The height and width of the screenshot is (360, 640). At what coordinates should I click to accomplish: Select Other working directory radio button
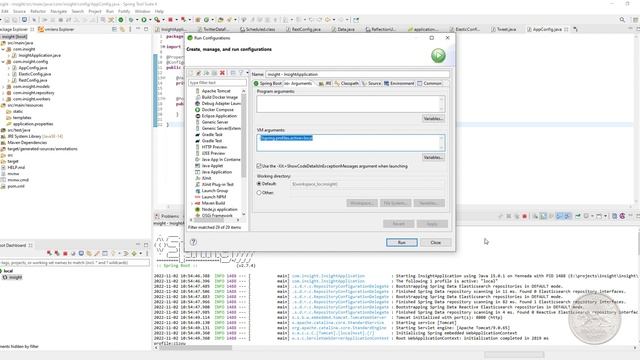pyautogui.click(x=259, y=193)
